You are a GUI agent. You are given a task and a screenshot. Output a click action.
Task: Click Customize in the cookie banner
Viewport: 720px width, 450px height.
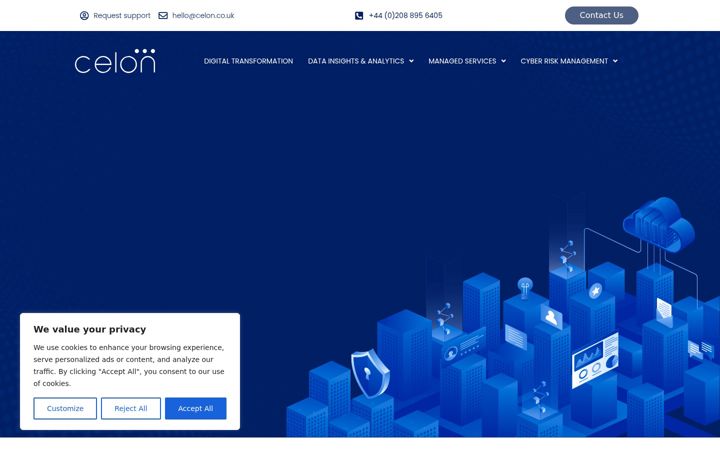point(65,408)
